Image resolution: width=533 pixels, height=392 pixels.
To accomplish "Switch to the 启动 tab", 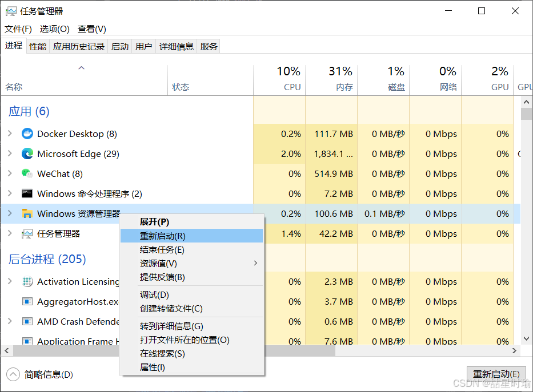I will tap(120, 46).
